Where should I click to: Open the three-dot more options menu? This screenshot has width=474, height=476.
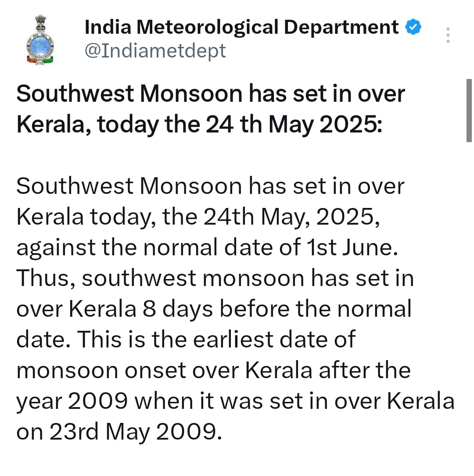pos(448,35)
